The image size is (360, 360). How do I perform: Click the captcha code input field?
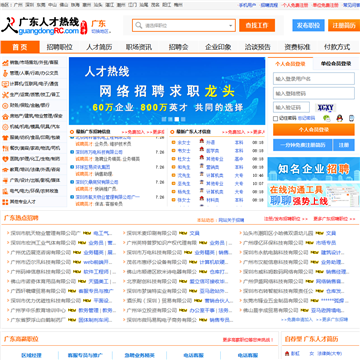291,108
